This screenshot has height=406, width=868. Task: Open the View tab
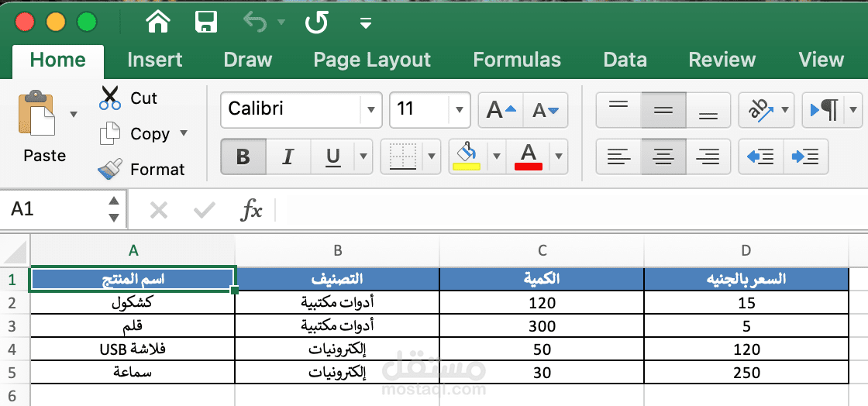(x=821, y=60)
